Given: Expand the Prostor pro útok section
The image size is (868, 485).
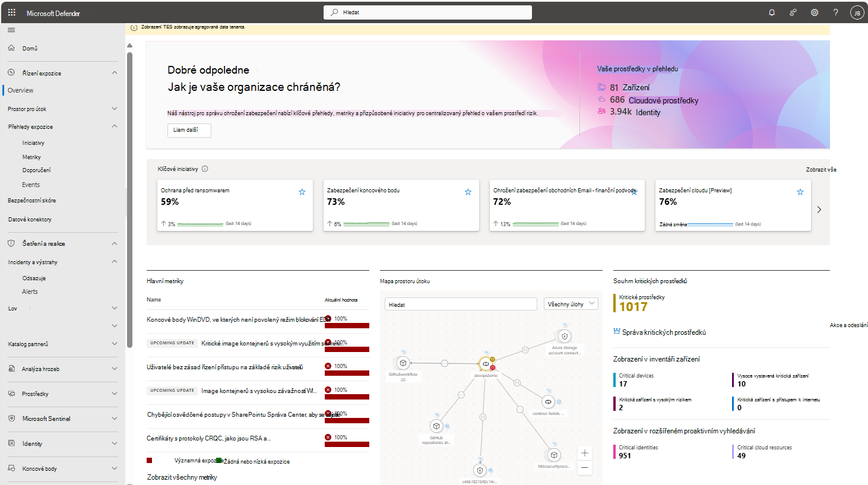Looking at the screenshot, I should click(115, 109).
